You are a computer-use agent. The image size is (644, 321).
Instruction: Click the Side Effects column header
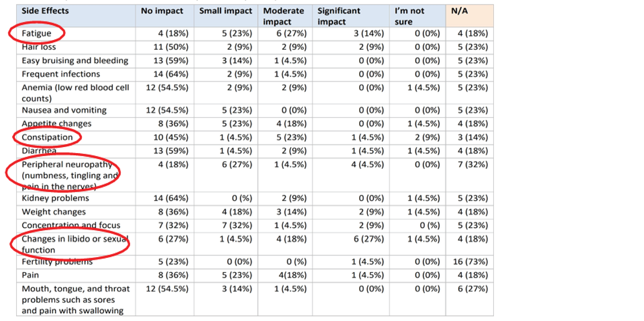click(45, 11)
